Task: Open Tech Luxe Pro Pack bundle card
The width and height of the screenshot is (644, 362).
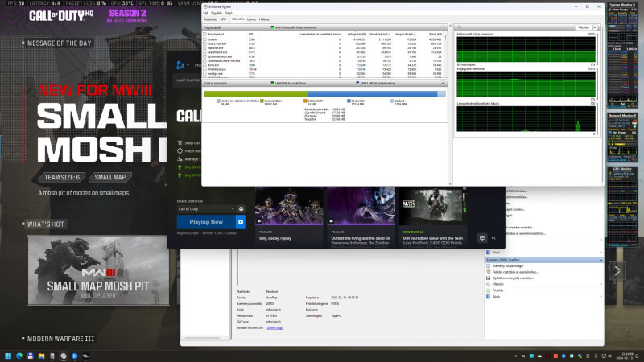Action: pyautogui.click(x=433, y=216)
